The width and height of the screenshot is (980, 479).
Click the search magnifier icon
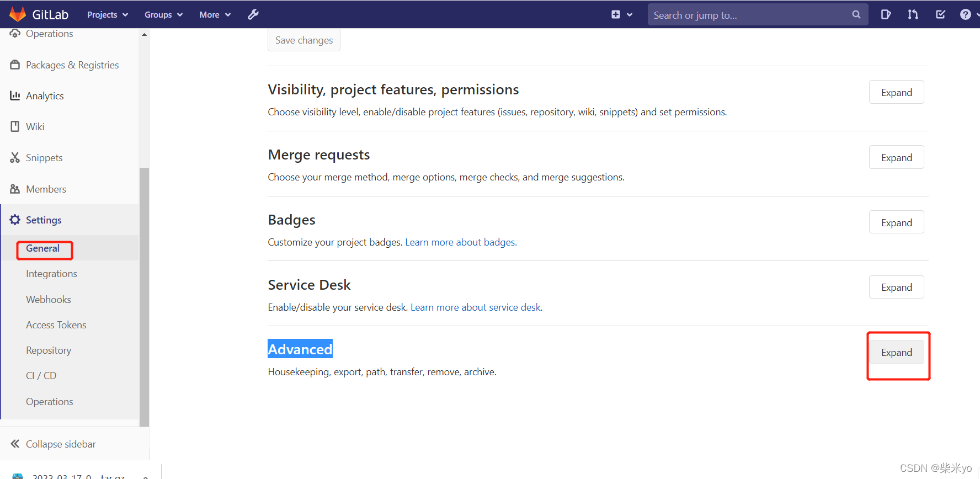click(856, 14)
